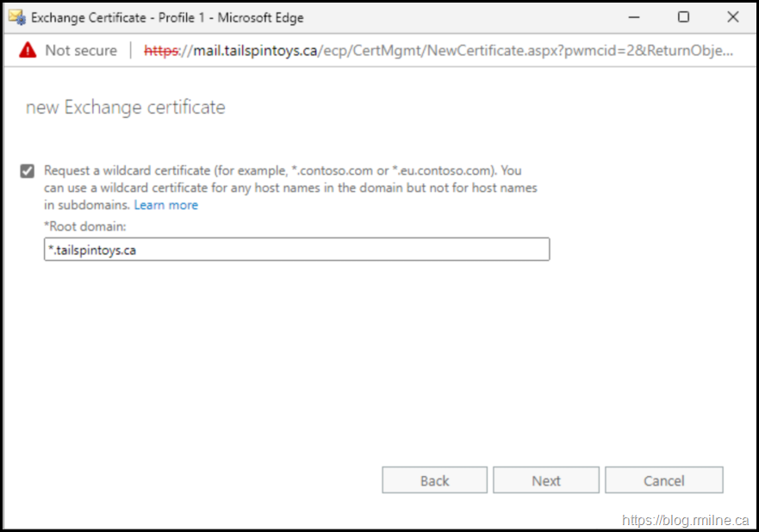
Task: Close the Exchange Certificate window
Action: (732, 17)
